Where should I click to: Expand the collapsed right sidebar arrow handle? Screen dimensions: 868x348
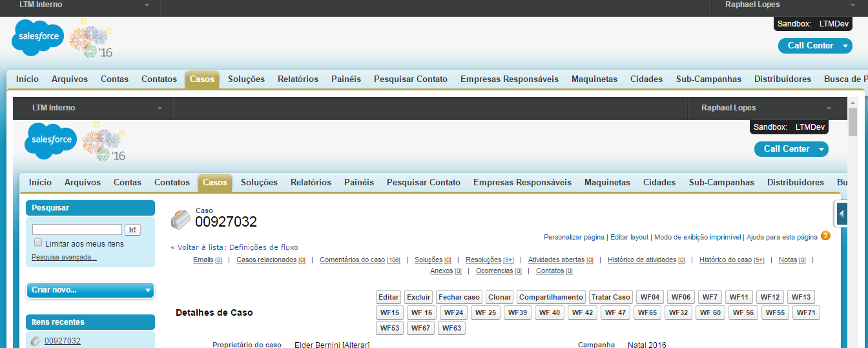842,213
